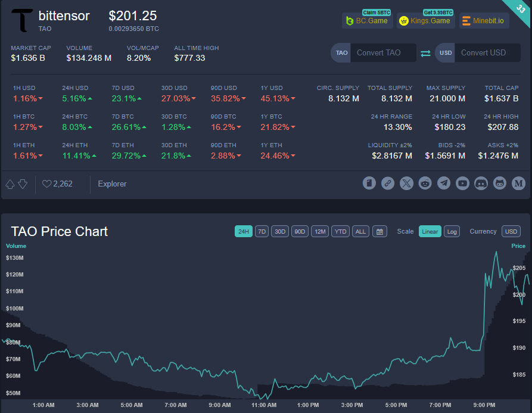The image size is (532, 413).
Task: Switch chart scale to Log
Action: (x=452, y=231)
